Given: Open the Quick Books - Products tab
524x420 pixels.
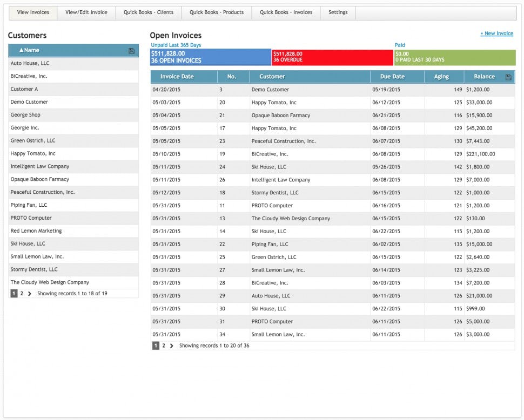Looking at the screenshot, I should (216, 12).
